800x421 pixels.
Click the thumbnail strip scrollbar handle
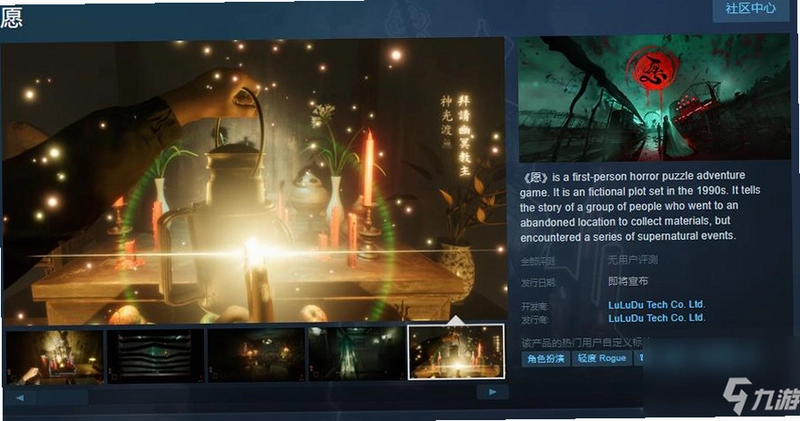tap(62, 397)
